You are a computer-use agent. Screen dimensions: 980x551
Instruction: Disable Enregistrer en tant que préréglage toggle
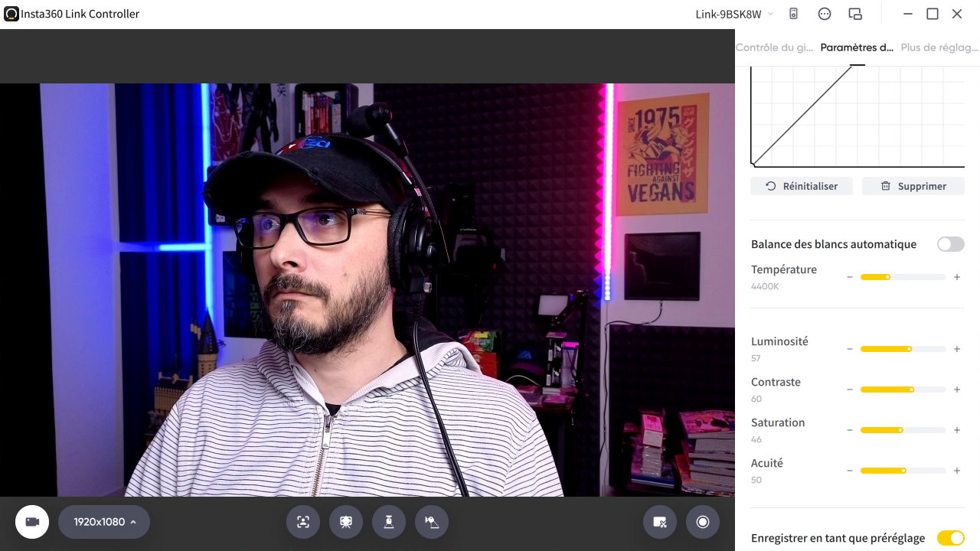[x=950, y=538]
